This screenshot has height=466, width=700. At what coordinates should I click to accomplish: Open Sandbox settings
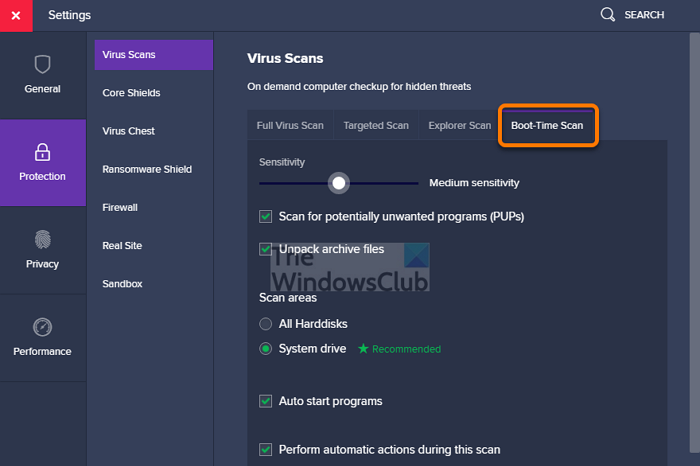(x=122, y=284)
